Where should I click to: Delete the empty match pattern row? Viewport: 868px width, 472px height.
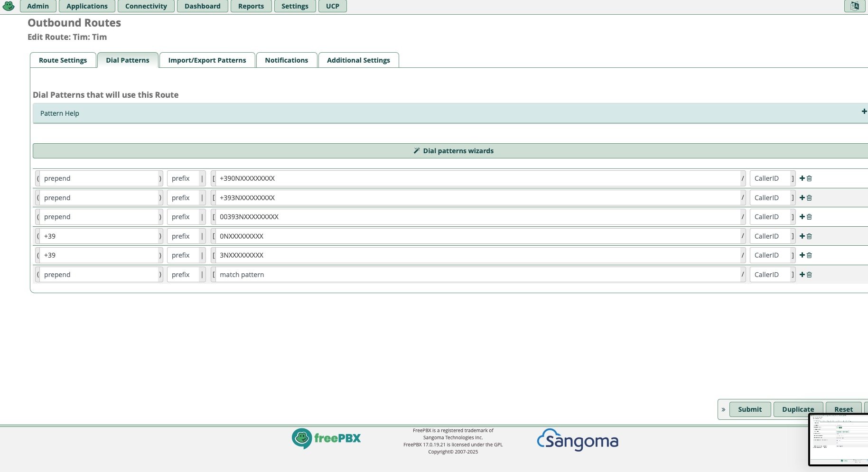point(809,275)
